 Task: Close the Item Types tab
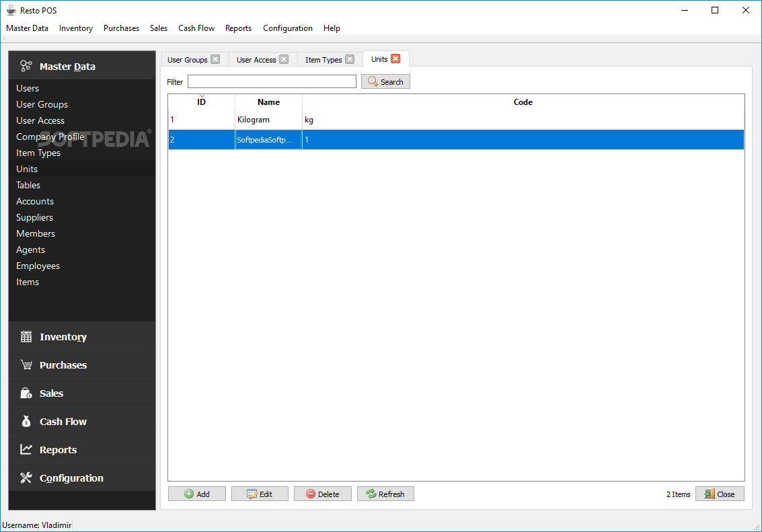tap(350, 59)
